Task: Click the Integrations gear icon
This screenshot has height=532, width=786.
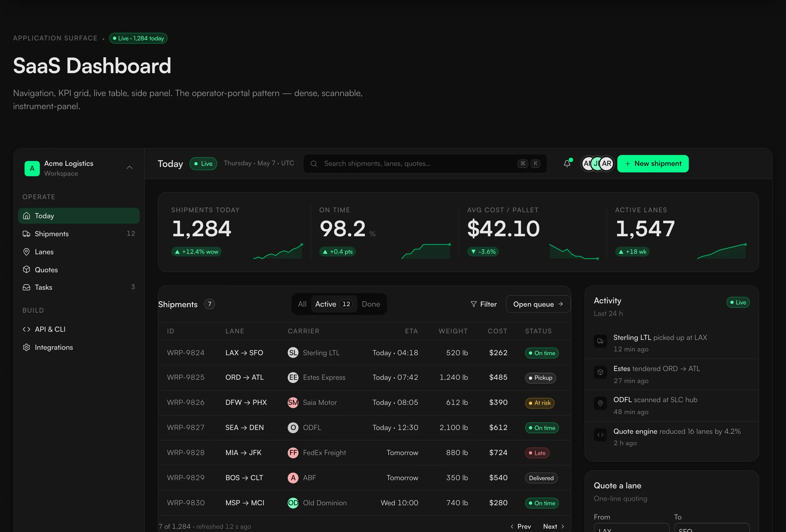Action: point(27,347)
